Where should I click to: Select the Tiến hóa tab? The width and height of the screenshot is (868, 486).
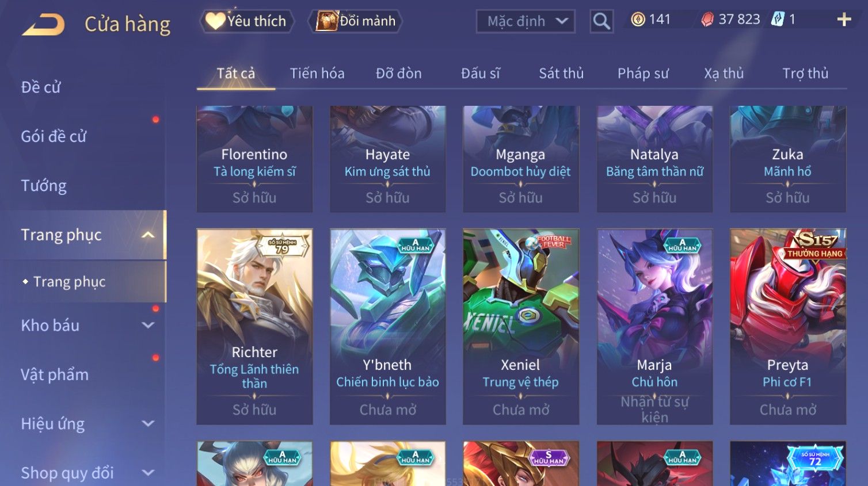point(317,74)
